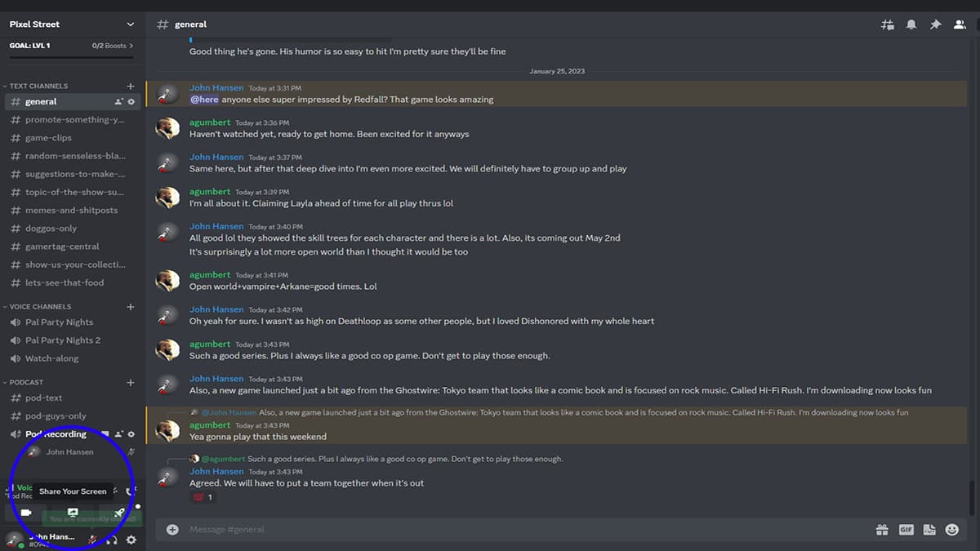980x551 pixels.
Task: Toggle the member list icon
Action: click(x=960, y=24)
